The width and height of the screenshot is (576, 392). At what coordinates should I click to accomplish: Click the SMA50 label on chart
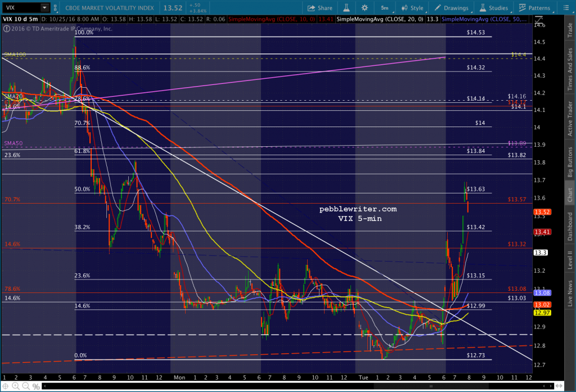click(13, 143)
